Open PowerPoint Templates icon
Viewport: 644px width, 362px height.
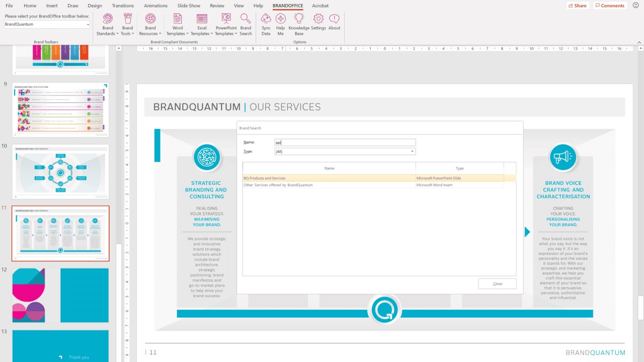[226, 19]
